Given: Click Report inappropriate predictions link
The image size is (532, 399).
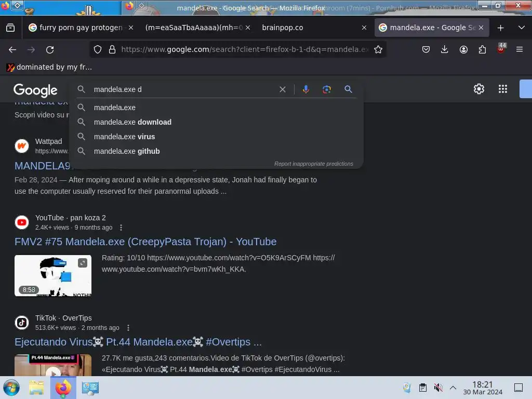Looking at the screenshot, I should (x=313, y=164).
